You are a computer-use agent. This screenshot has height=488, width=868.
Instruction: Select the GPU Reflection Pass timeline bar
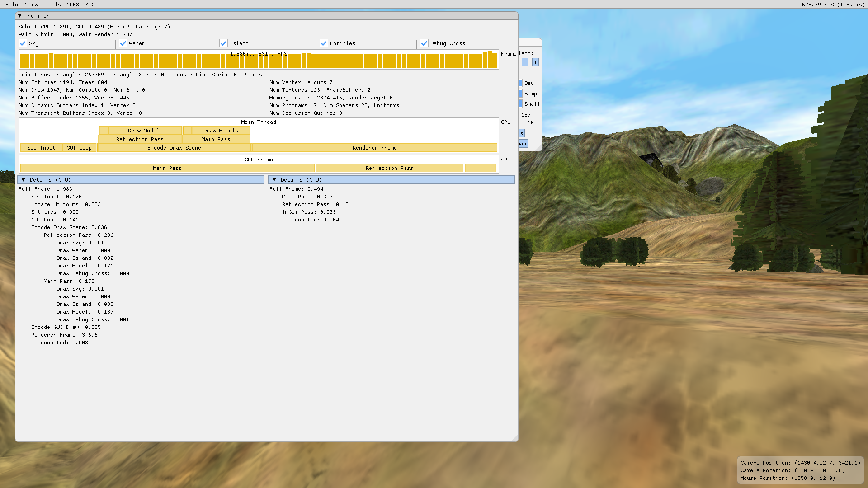coord(389,168)
